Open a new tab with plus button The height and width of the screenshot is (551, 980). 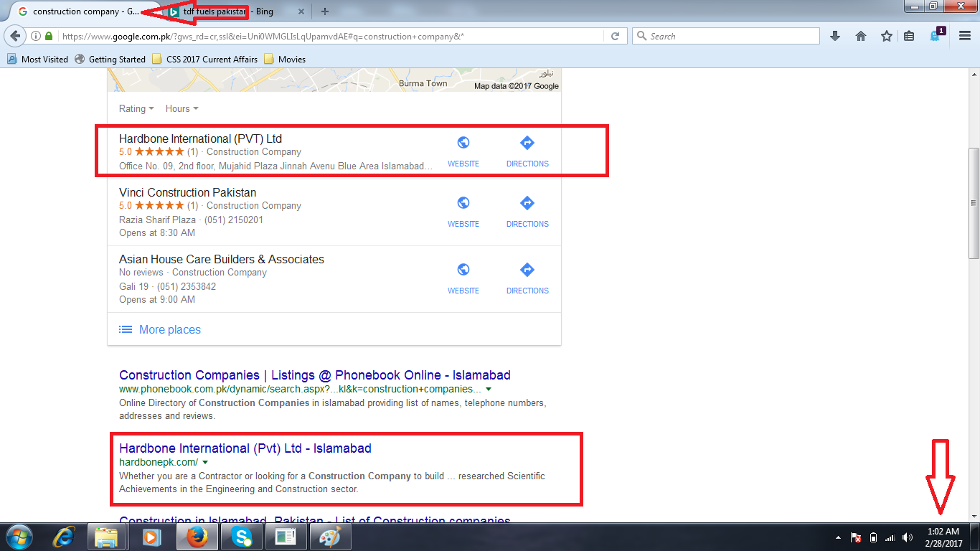click(325, 11)
